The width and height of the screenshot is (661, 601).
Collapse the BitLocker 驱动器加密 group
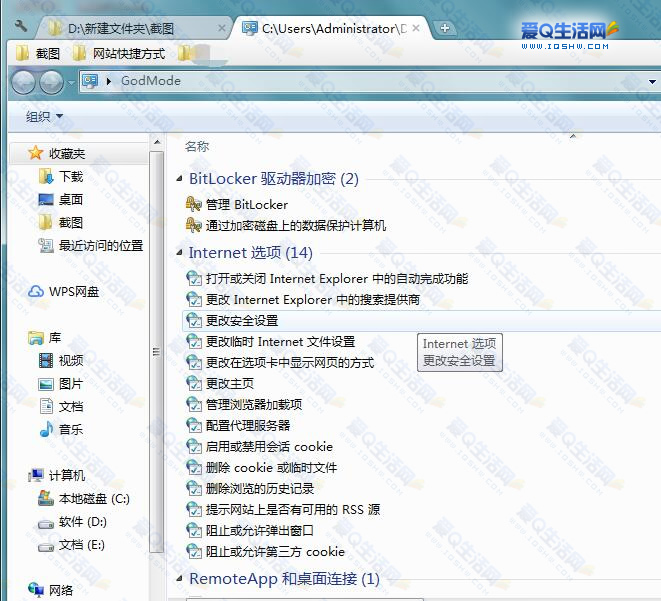pyautogui.click(x=179, y=179)
